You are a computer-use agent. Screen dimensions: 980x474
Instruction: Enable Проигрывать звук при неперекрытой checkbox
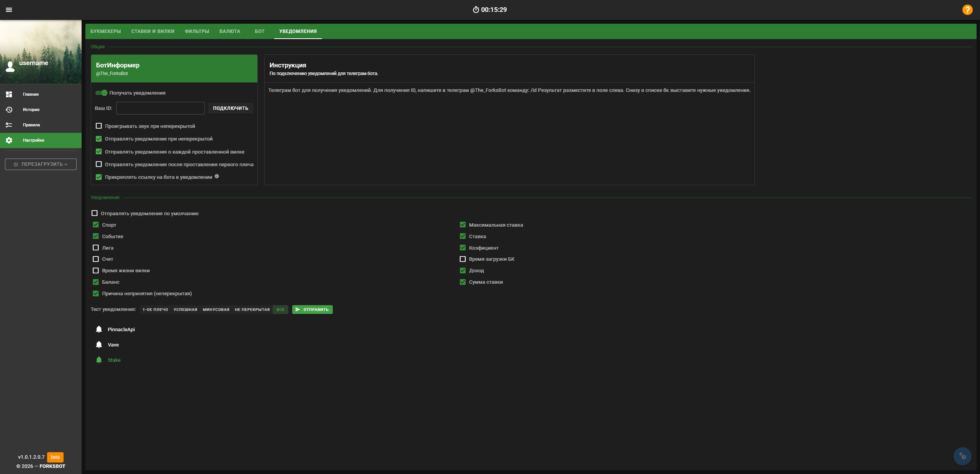click(x=99, y=126)
